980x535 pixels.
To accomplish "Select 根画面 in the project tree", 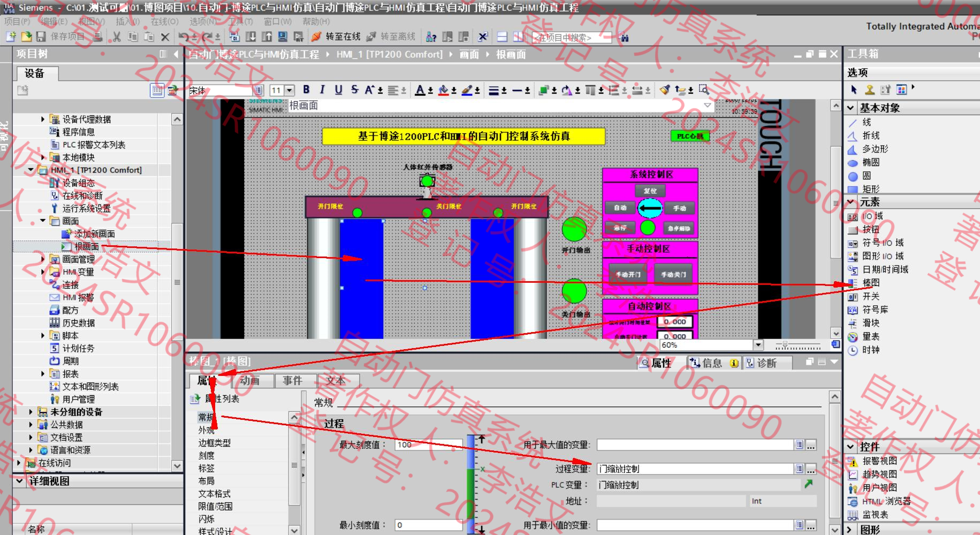I will click(x=86, y=246).
